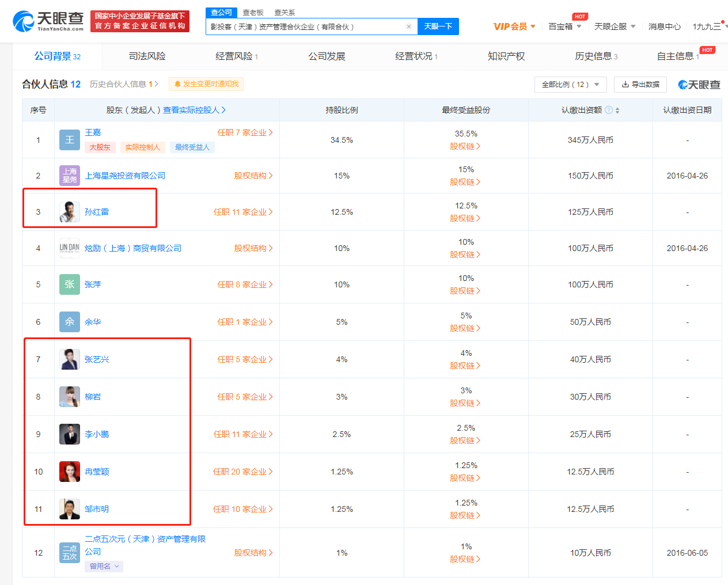
Task: Click 李小鹏's avatar photo
Action: click(x=70, y=434)
